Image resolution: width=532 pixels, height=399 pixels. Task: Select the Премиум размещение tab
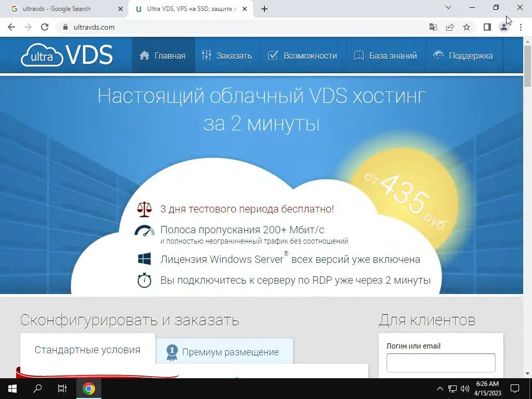(224, 352)
